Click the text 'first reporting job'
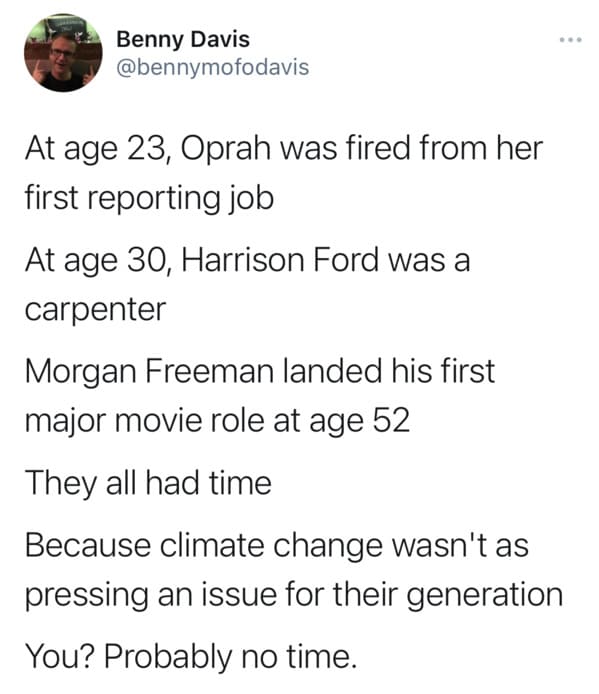The image size is (599, 694). point(149,197)
